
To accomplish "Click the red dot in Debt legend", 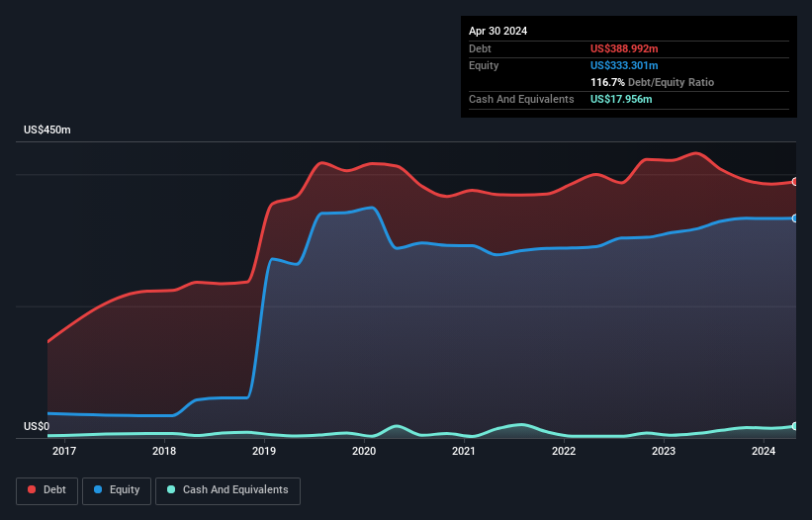I will tap(32, 489).
